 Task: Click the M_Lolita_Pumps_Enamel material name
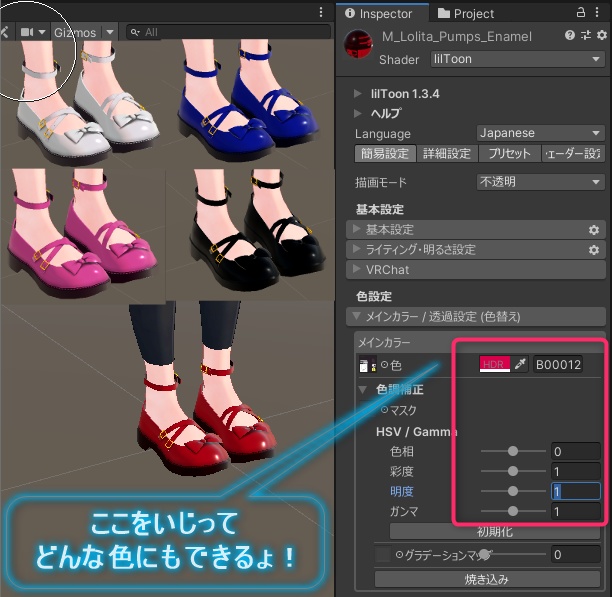[x=457, y=37]
